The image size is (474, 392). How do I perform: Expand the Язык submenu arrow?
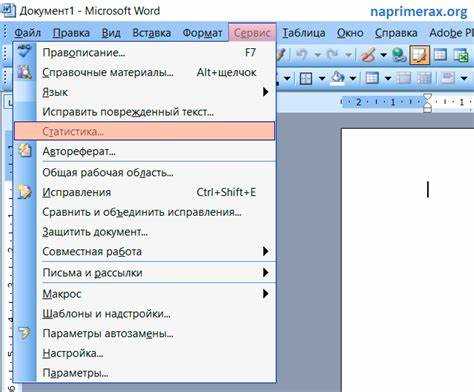point(265,92)
